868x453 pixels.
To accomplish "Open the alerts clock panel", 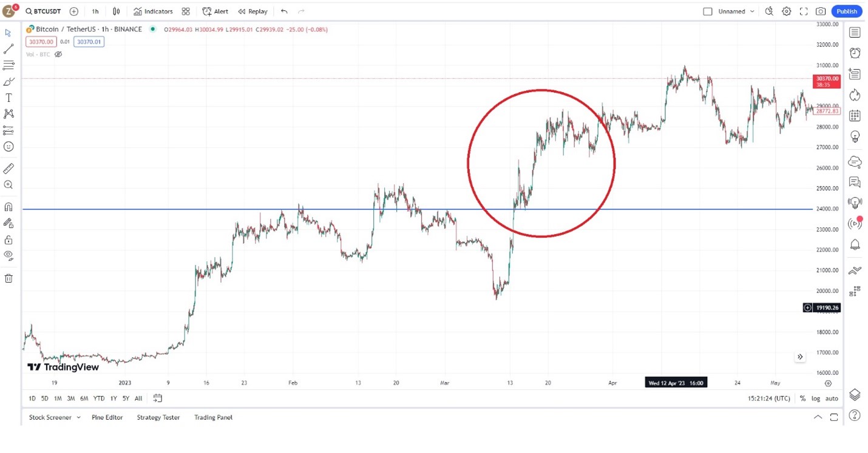I will click(x=855, y=53).
